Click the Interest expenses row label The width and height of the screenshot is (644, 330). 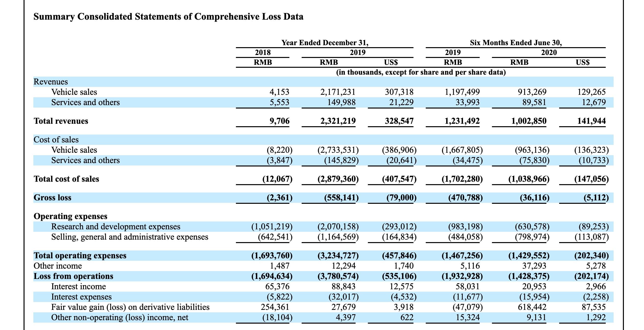81,297
